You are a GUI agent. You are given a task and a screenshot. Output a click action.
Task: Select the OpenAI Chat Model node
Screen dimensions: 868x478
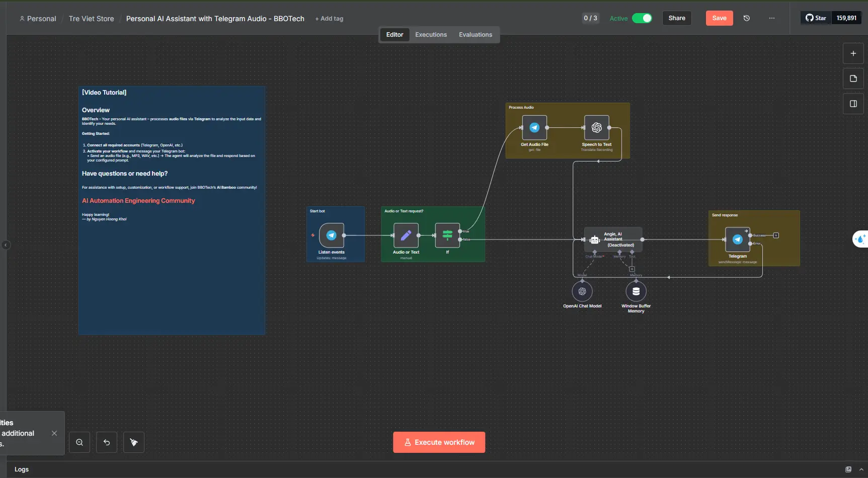tap(582, 291)
